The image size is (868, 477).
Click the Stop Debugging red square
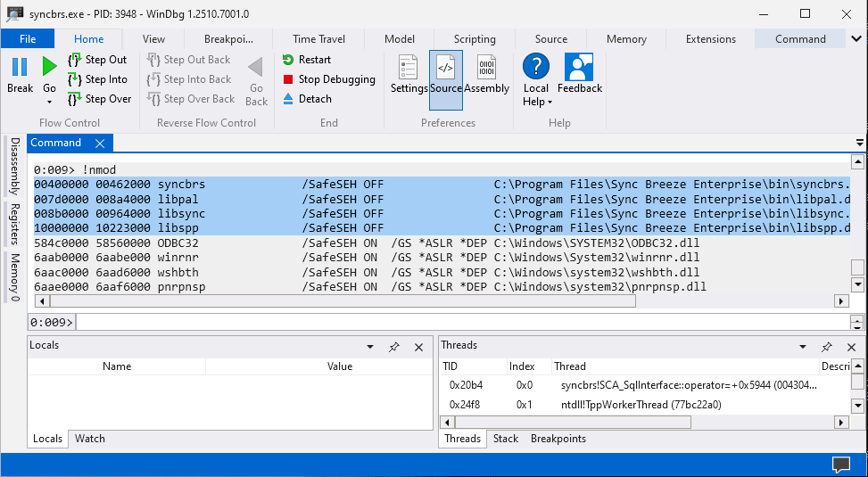tap(288, 79)
